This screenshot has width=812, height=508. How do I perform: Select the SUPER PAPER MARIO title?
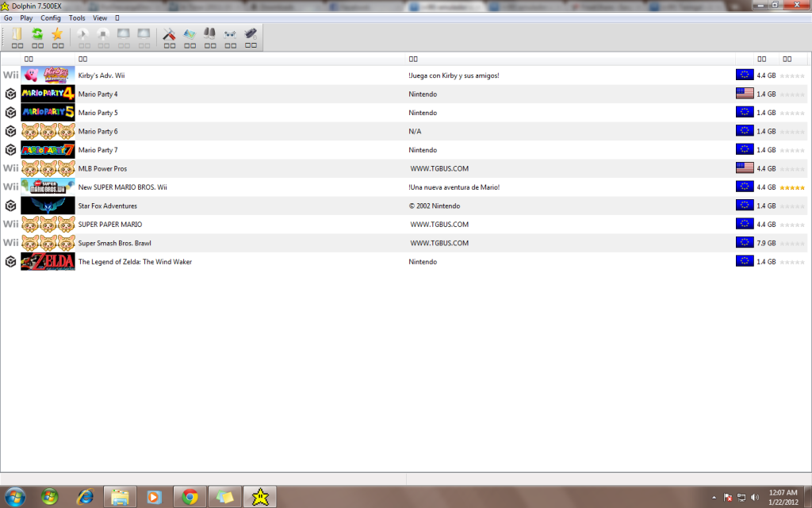109,225
